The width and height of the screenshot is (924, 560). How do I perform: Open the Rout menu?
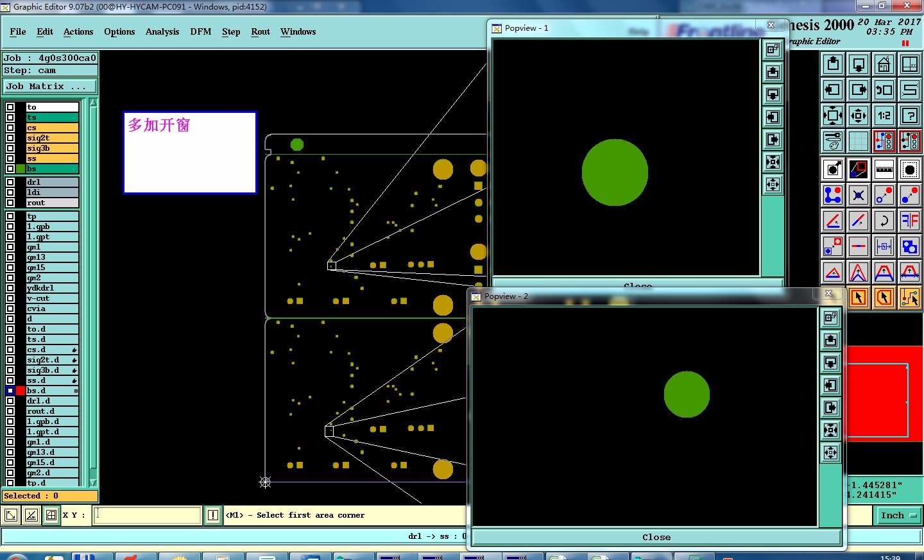261,31
